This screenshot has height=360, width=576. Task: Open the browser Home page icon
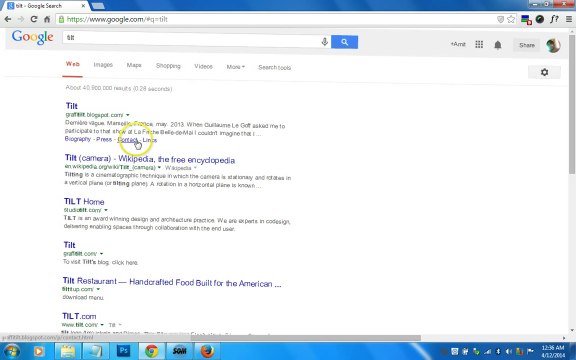pyautogui.click(x=47, y=19)
